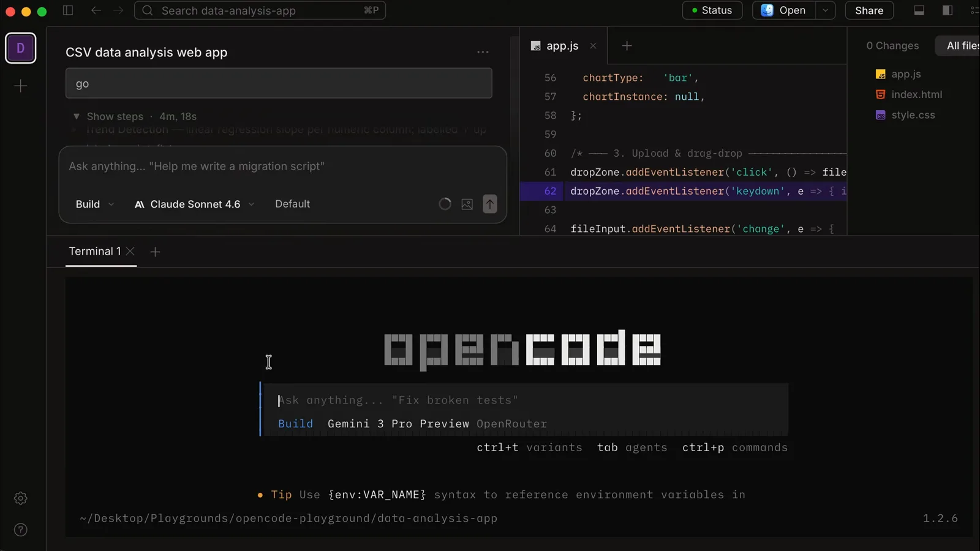Click the circular context usage indicator
Screen dimensions: 980x551
(x=445, y=204)
